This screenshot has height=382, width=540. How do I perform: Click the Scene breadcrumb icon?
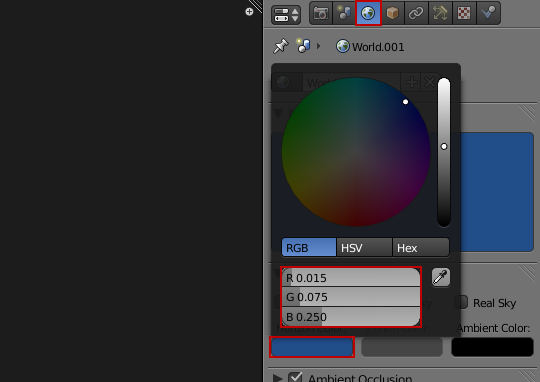point(303,46)
